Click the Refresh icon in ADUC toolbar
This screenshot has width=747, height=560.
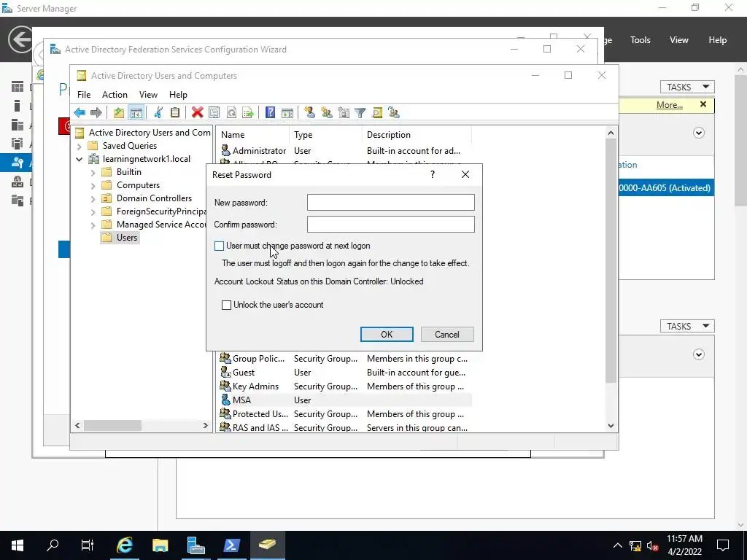point(231,113)
